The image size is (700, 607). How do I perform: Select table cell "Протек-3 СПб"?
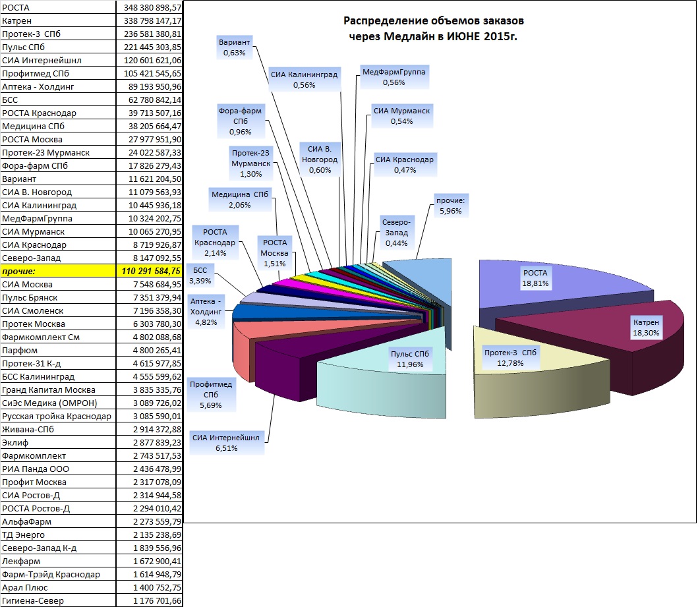pyautogui.click(x=58, y=34)
